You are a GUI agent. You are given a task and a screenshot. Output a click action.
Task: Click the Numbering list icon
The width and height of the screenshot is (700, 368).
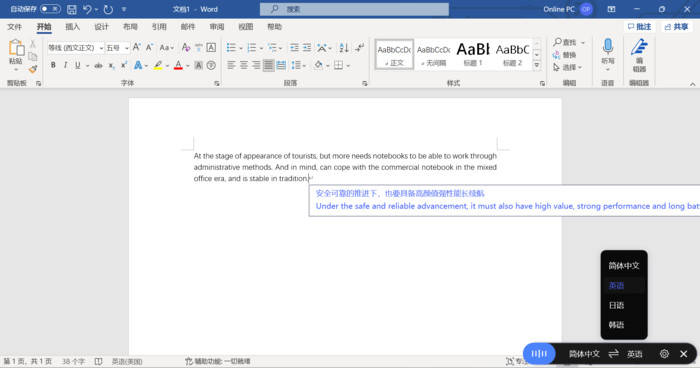pos(252,47)
